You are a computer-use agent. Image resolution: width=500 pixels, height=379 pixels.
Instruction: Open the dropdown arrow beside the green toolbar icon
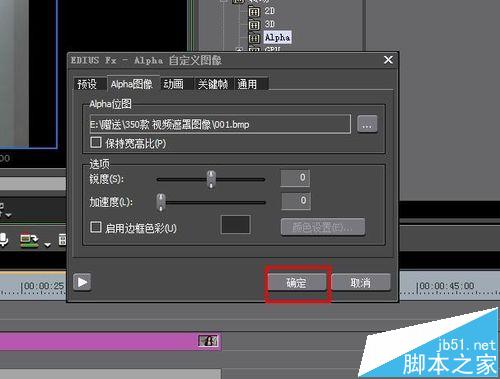click(47, 245)
